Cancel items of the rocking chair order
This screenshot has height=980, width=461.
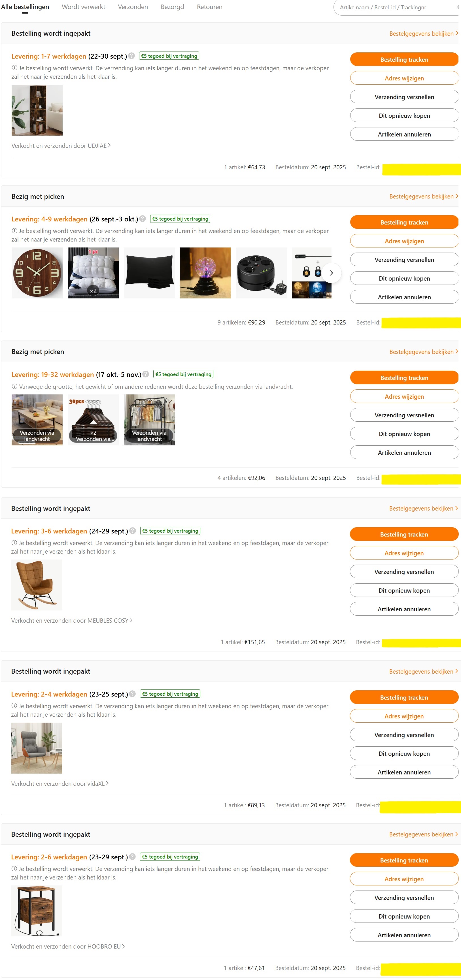(404, 609)
